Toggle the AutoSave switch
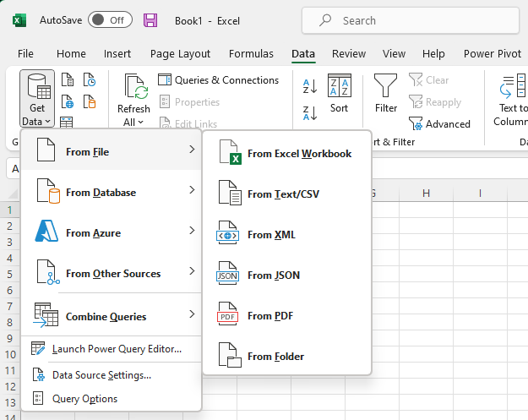The height and width of the screenshot is (420, 528). coord(109,20)
